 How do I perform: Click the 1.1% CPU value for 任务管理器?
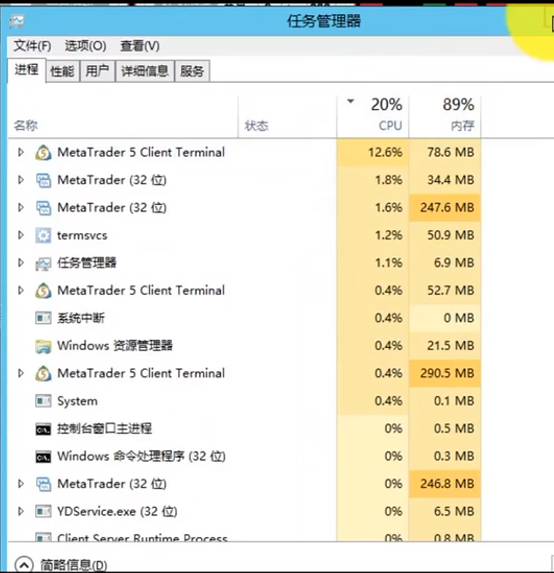(388, 263)
